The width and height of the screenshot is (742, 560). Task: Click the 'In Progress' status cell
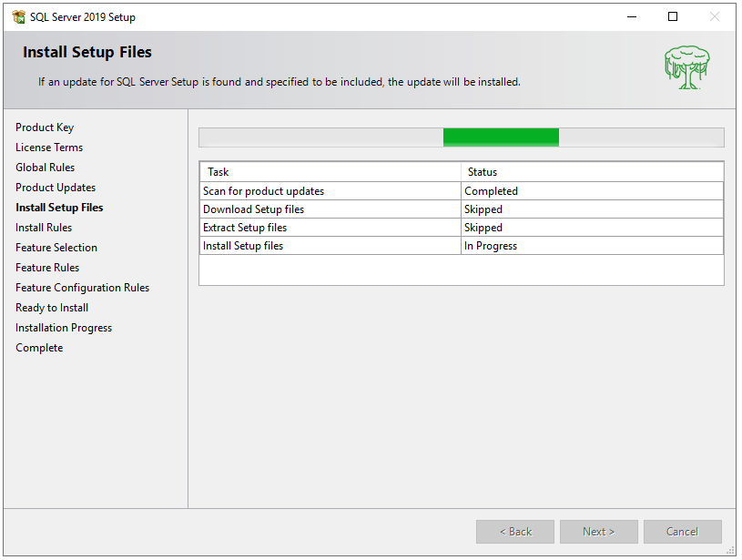(x=593, y=246)
